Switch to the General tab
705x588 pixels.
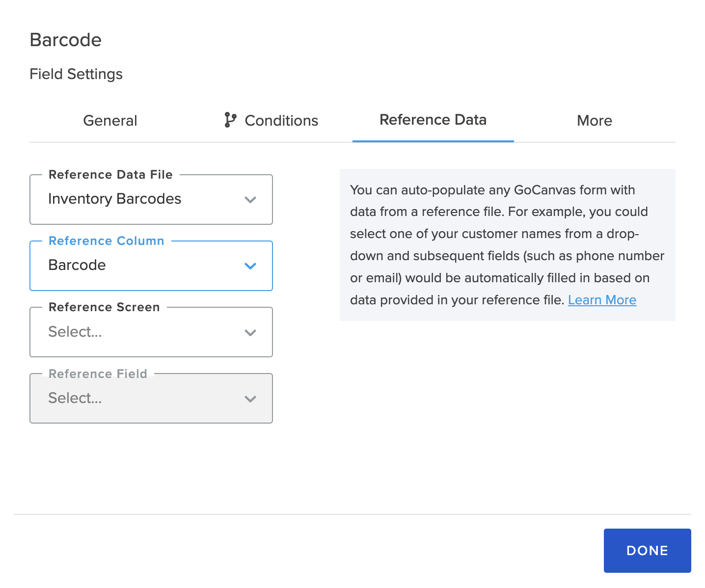(110, 121)
